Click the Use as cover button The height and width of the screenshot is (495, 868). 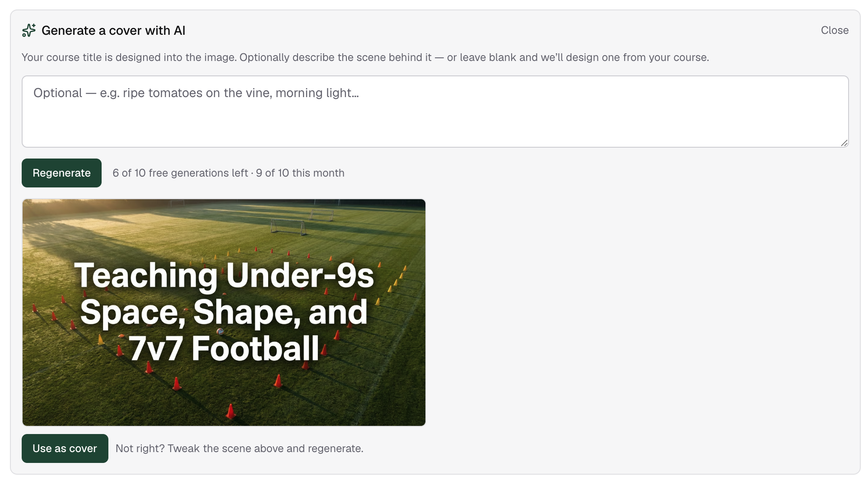pos(65,448)
